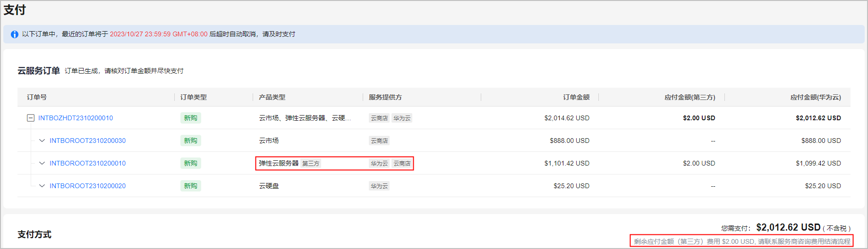Click the $2,012.62 USD payable total

click(788, 227)
